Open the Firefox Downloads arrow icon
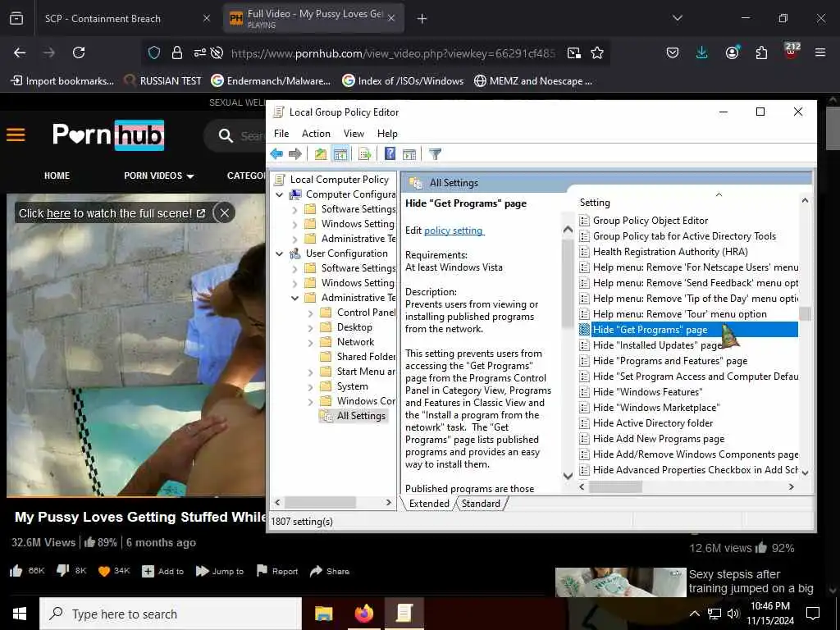This screenshot has height=630, width=840. coord(702,52)
